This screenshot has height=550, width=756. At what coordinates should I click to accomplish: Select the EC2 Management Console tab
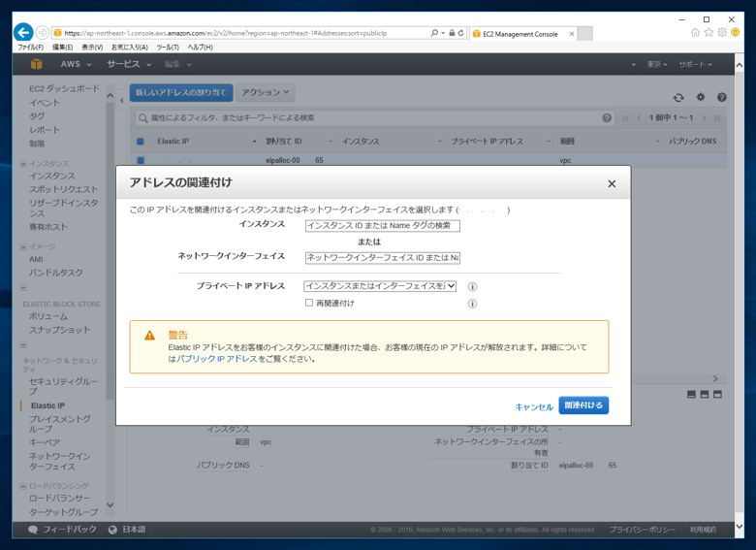(522, 34)
